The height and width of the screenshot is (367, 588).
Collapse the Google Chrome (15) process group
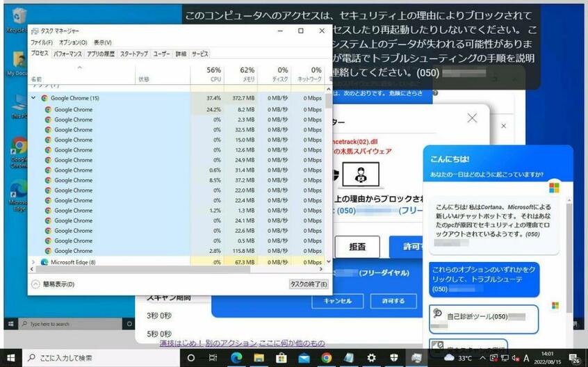(33, 98)
